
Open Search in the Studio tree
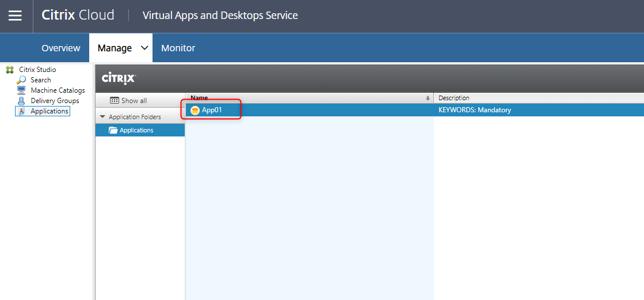tap(41, 80)
